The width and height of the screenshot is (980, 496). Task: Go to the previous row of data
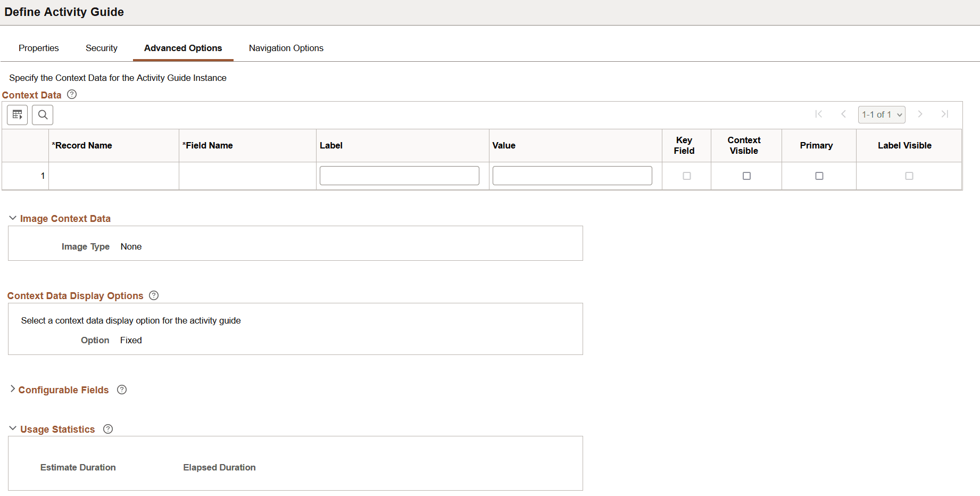point(844,114)
